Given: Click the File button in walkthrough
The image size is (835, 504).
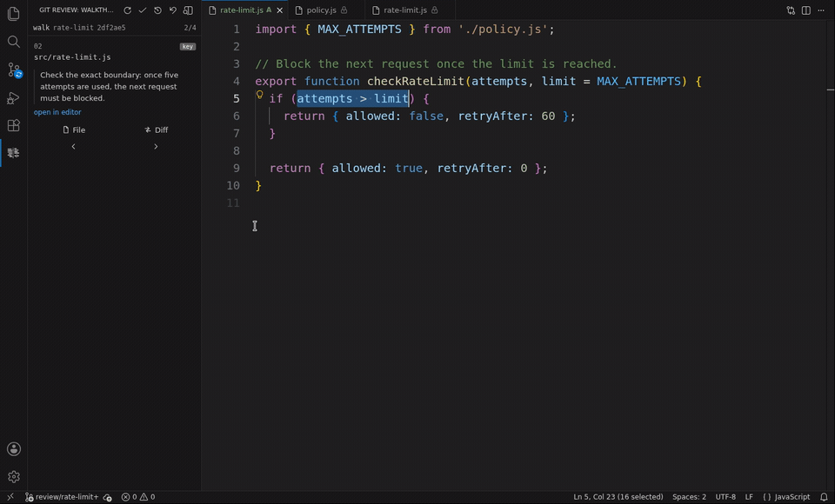Looking at the screenshot, I should (x=74, y=129).
